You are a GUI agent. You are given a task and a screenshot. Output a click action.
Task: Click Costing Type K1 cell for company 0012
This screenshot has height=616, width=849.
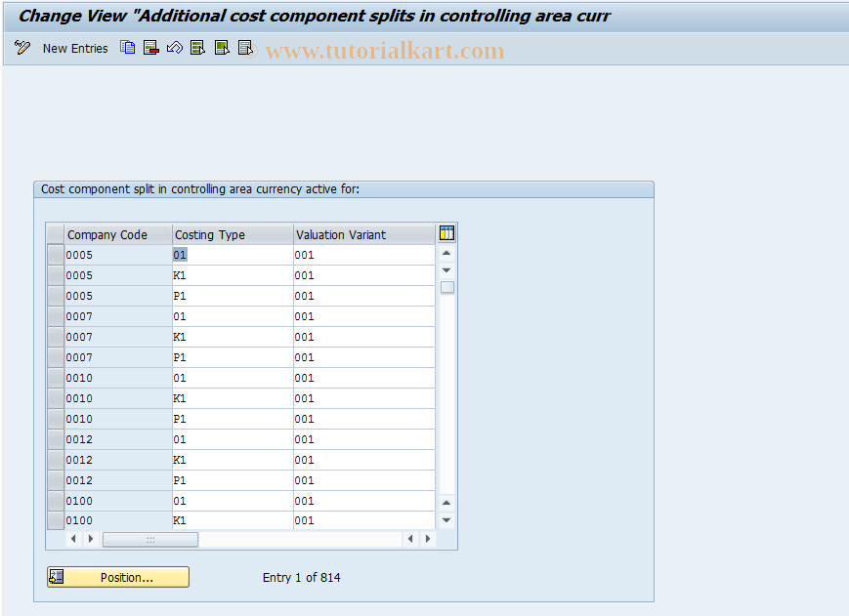(233, 460)
